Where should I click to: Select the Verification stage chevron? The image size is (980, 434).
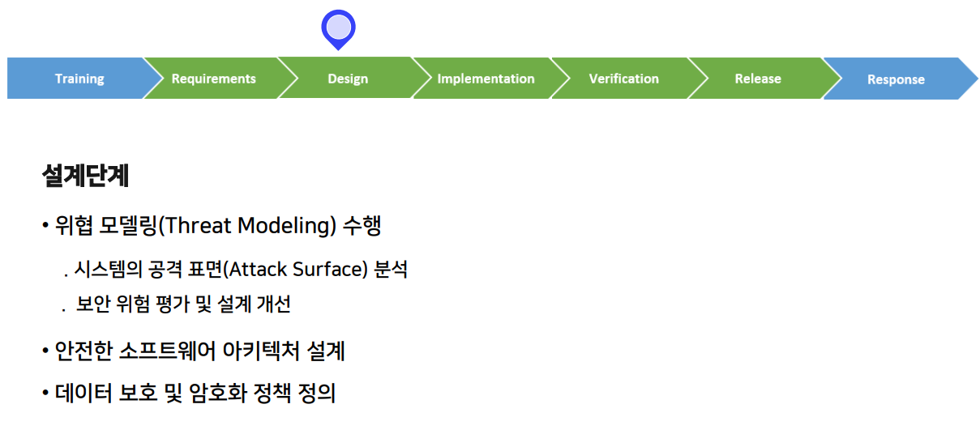(623, 79)
